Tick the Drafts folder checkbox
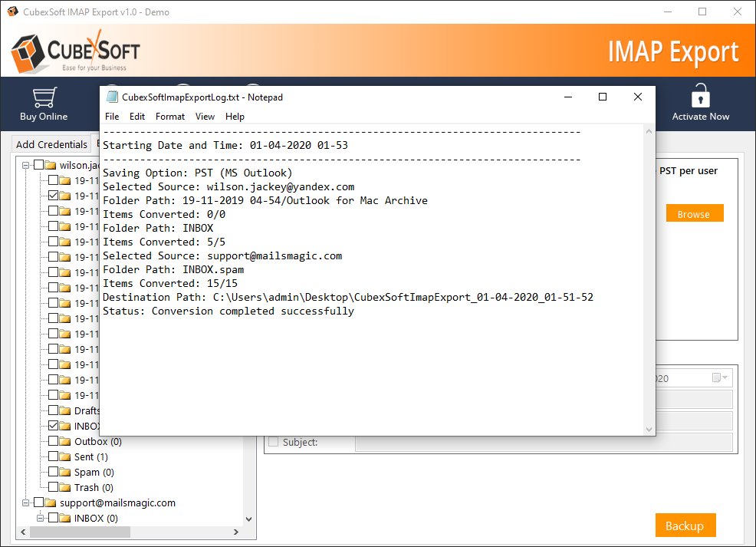Image resolution: width=756 pixels, height=547 pixels. tap(53, 410)
